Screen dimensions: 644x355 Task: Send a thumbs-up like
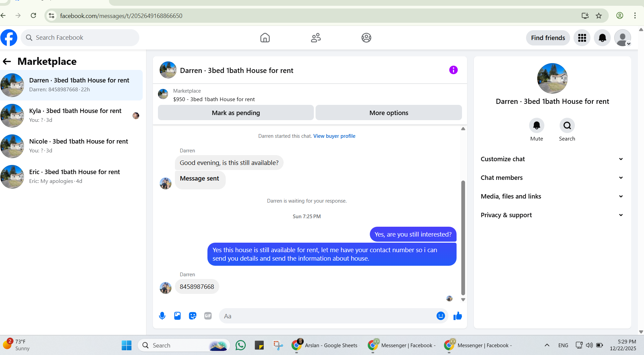click(458, 316)
